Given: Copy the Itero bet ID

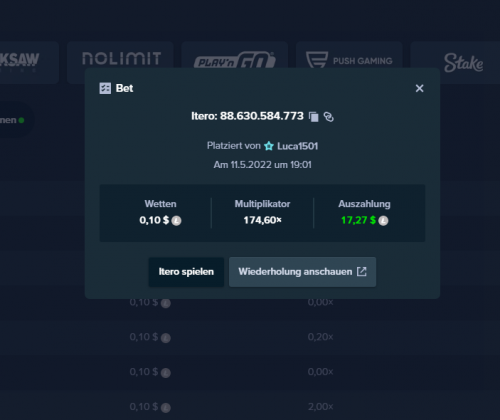Looking at the screenshot, I should (314, 117).
